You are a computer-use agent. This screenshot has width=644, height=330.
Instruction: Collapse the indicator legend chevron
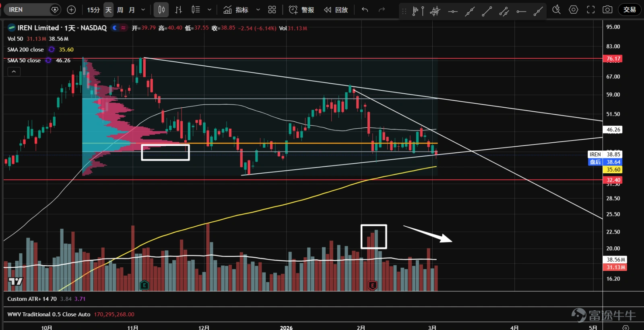(x=14, y=72)
